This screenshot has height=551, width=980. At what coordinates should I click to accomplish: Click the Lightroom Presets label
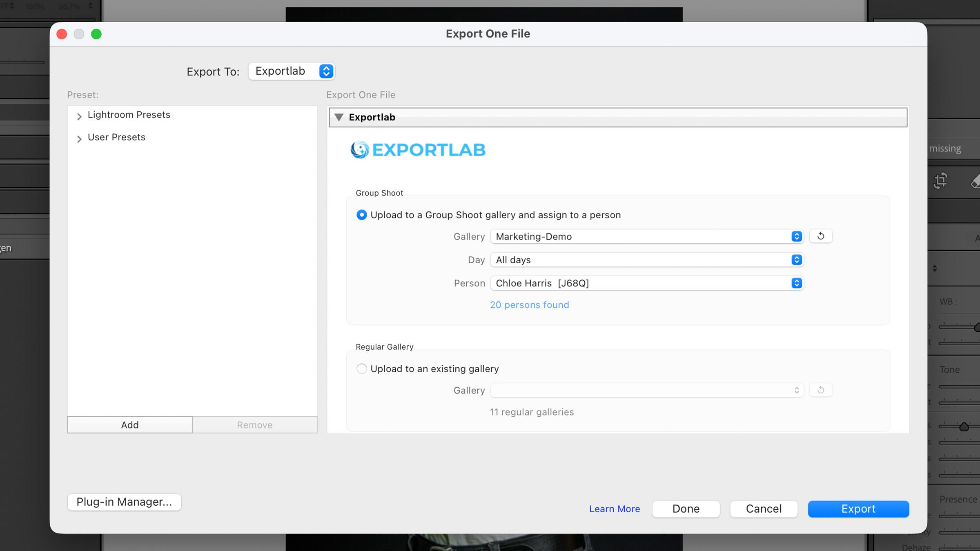pos(129,115)
